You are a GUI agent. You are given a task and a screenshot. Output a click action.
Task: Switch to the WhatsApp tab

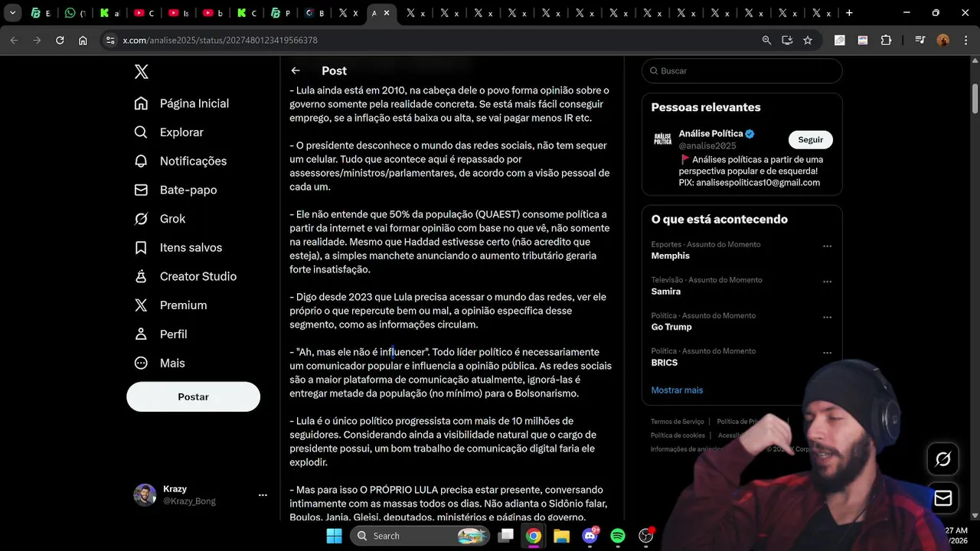click(x=75, y=13)
